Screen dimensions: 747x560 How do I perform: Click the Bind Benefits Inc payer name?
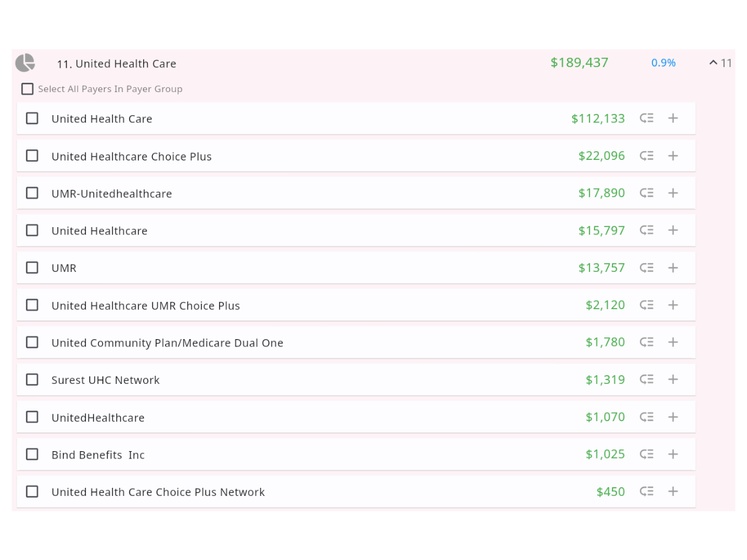[98, 455]
